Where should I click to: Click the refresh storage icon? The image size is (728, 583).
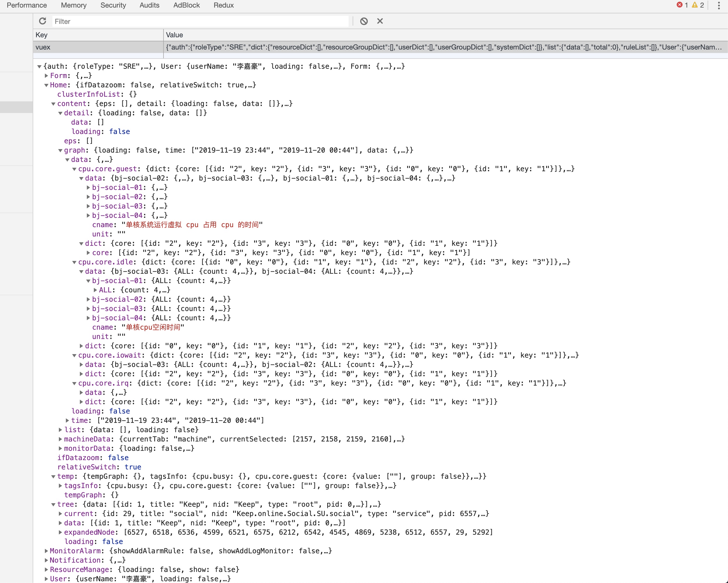43,21
